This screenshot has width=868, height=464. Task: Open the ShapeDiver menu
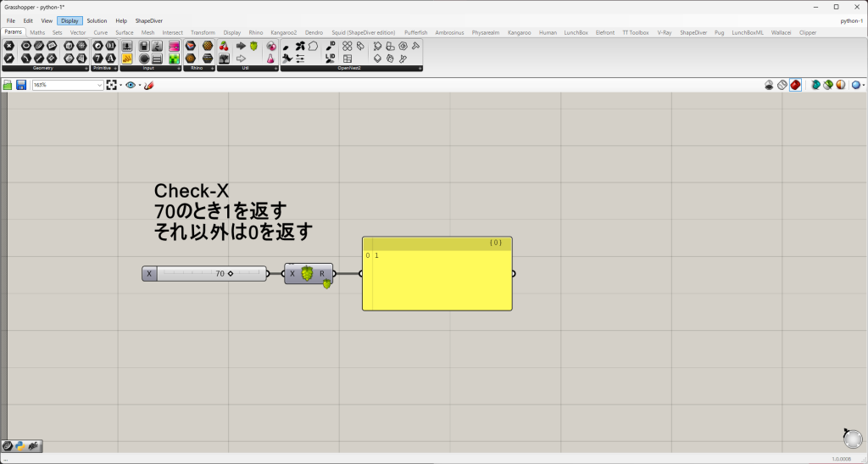(x=148, y=20)
